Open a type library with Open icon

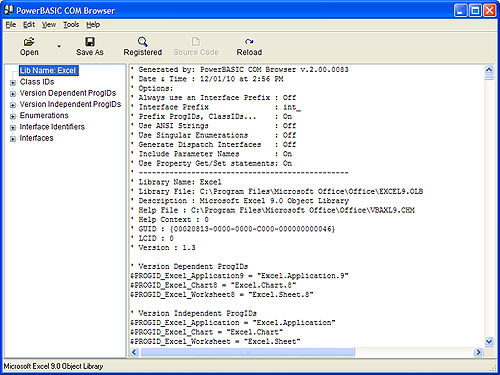tap(29, 42)
